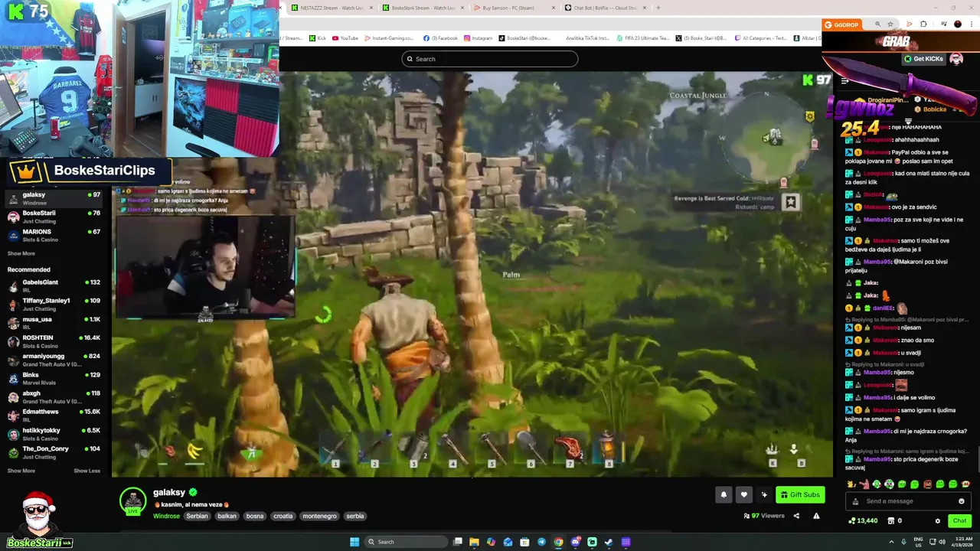The height and width of the screenshot is (551, 980).
Task: Open Facebook bookmark
Action: pyautogui.click(x=440, y=38)
